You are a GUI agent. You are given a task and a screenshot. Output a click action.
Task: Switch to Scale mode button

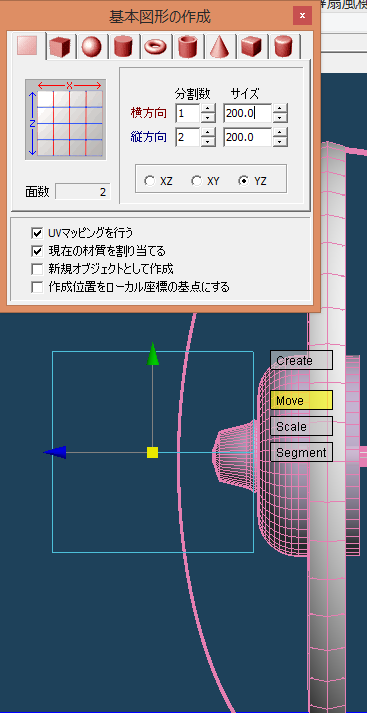click(302, 427)
